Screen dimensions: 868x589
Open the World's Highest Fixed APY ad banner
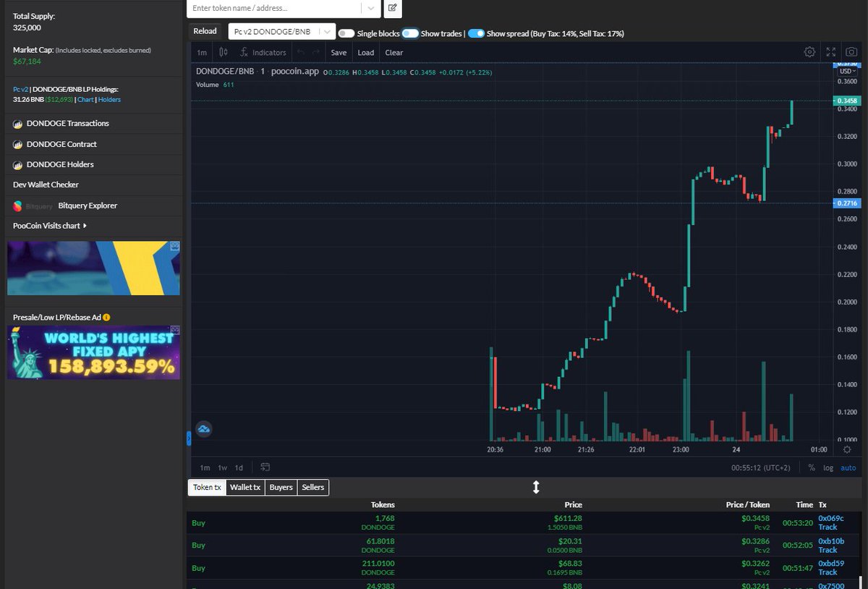93,352
